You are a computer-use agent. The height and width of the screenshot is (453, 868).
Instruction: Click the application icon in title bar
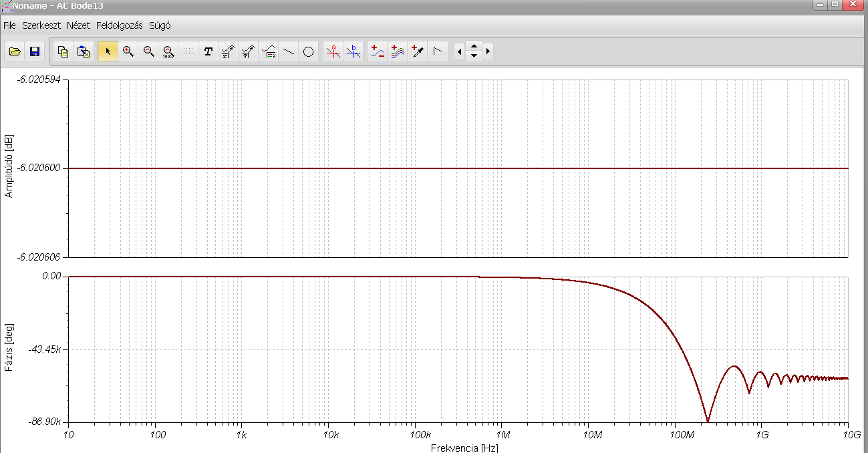pos(7,5)
